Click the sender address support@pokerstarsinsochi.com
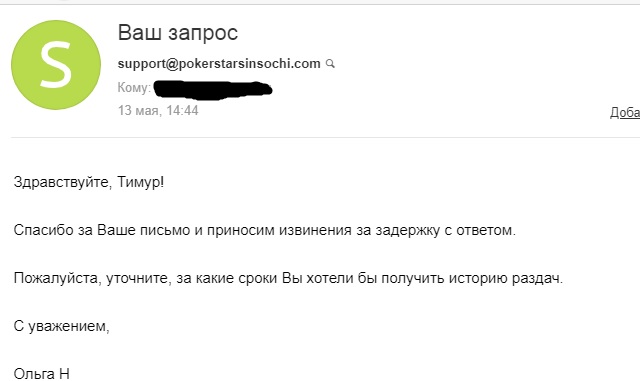 219,64
